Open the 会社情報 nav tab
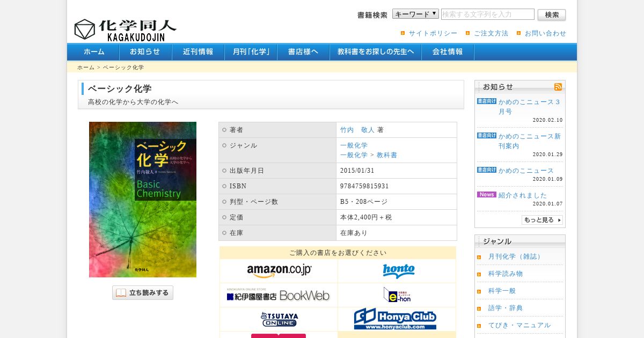The image size is (644, 338). coord(448,52)
